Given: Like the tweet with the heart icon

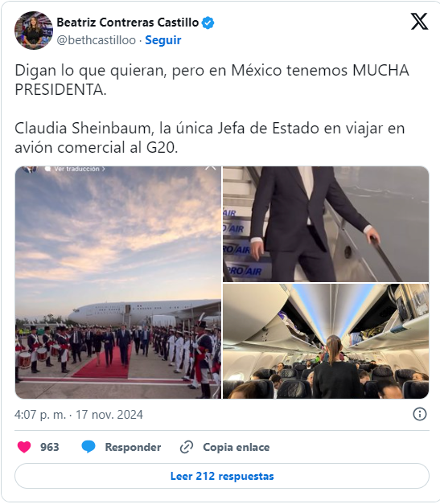Looking at the screenshot, I should pos(24,447).
